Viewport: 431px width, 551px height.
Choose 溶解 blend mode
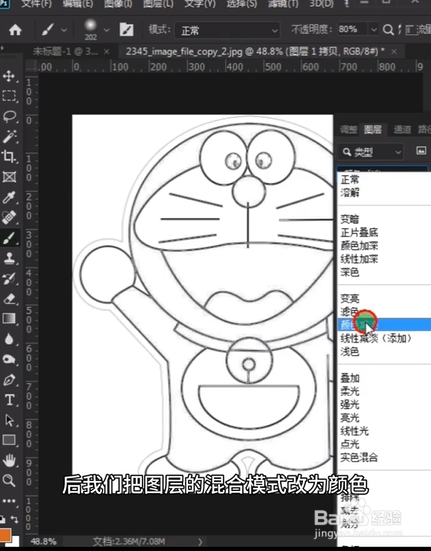pyautogui.click(x=384, y=193)
